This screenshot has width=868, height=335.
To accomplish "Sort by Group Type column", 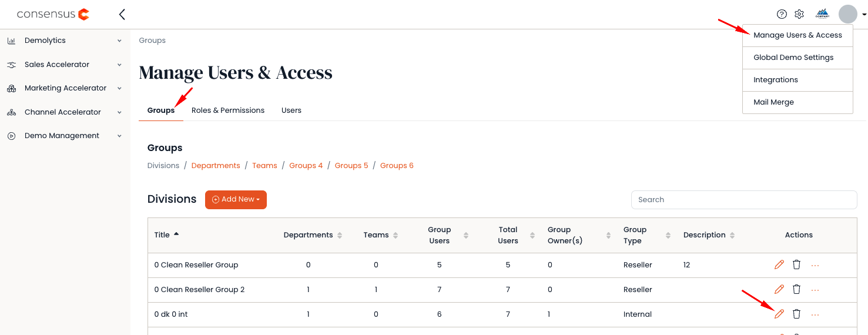I will click(x=668, y=235).
